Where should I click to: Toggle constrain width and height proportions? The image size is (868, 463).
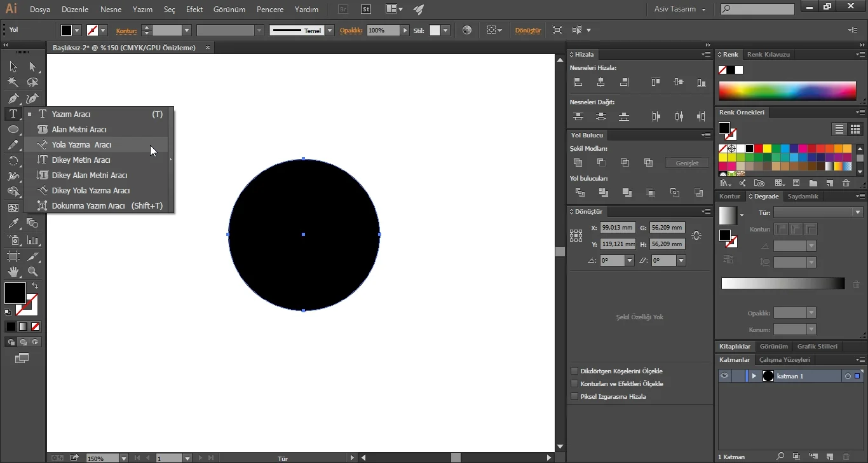click(x=696, y=235)
